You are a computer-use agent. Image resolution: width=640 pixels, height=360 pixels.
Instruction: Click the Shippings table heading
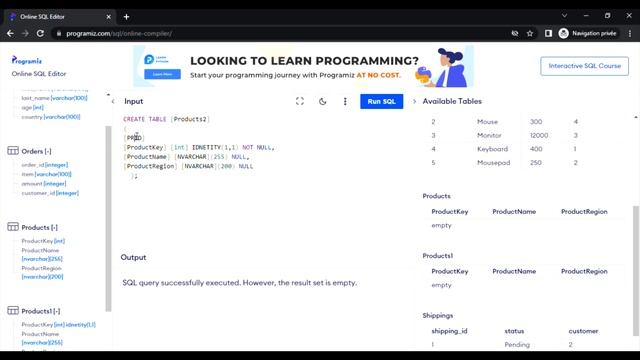pyautogui.click(x=438, y=316)
